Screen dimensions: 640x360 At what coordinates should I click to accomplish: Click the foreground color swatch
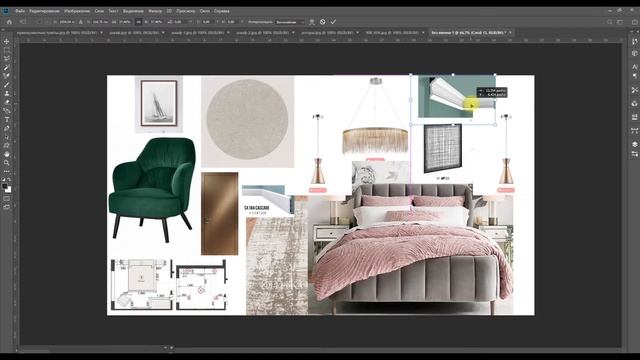click(4, 187)
